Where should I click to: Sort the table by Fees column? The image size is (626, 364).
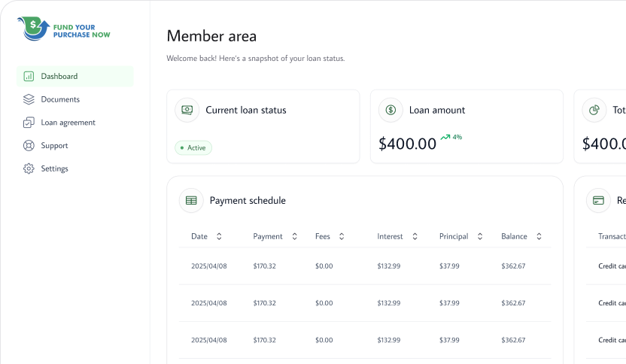click(342, 236)
